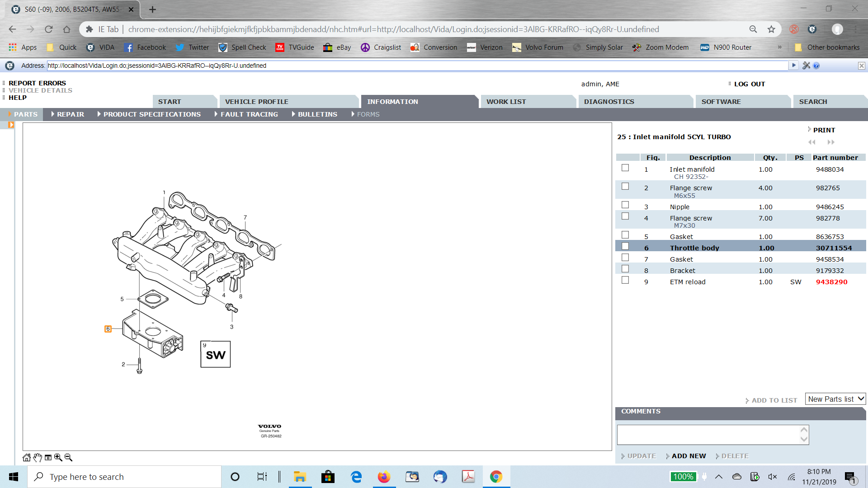Zoom out of the parts diagram
868x488 pixels.
[69, 457]
